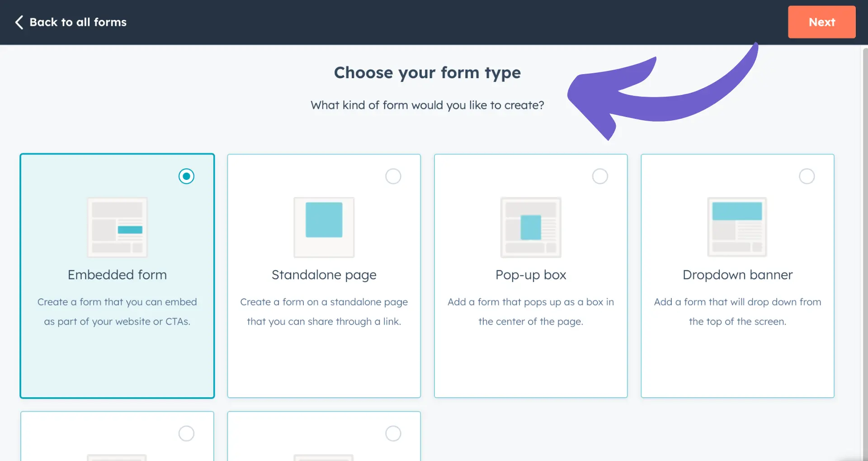Click the back chevron arrow icon
Viewport: 868px width, 461px height.
[19, 22]
